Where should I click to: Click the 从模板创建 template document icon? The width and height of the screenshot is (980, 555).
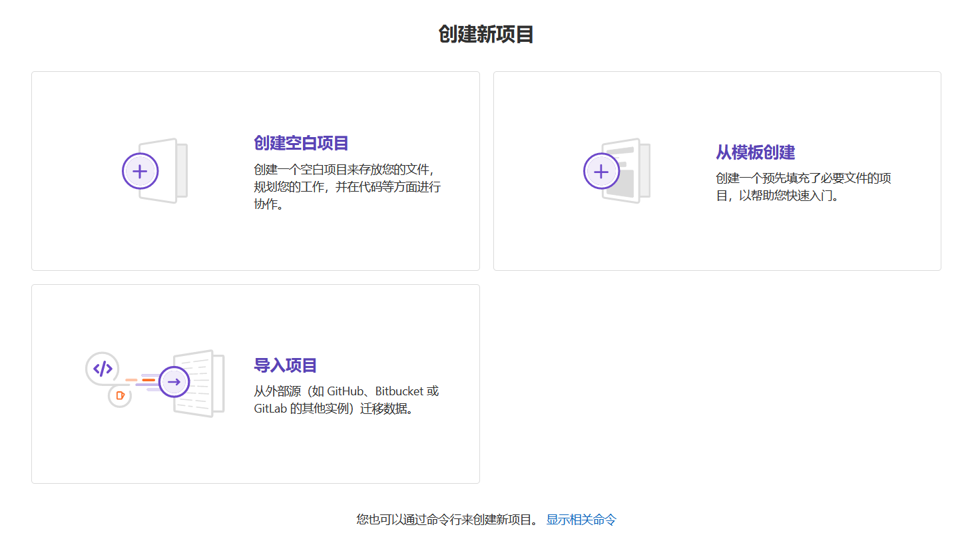(x=617, y=171)
